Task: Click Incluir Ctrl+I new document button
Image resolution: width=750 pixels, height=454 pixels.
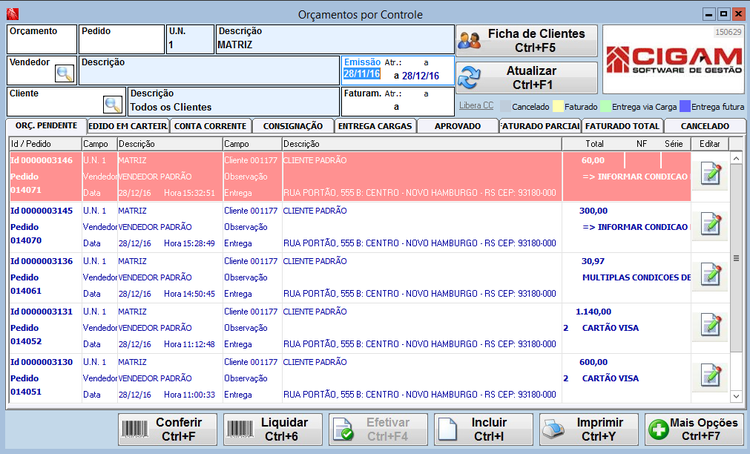Action: point(484,430)
